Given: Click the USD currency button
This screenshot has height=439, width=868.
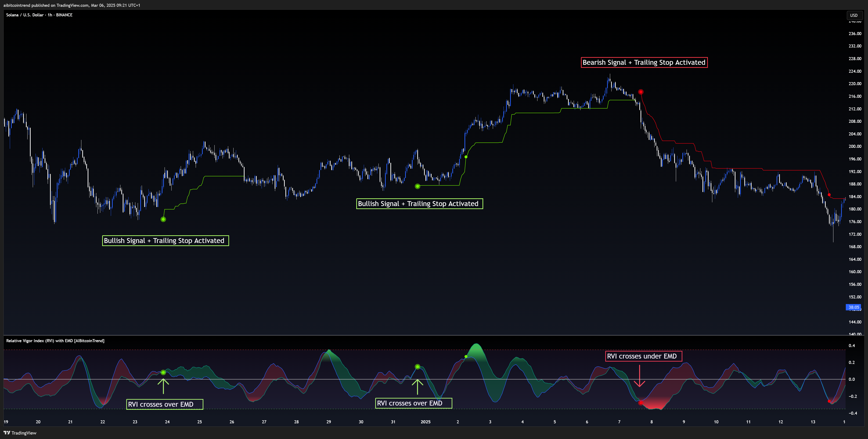Looking at the screenshot, I should 854,15.
